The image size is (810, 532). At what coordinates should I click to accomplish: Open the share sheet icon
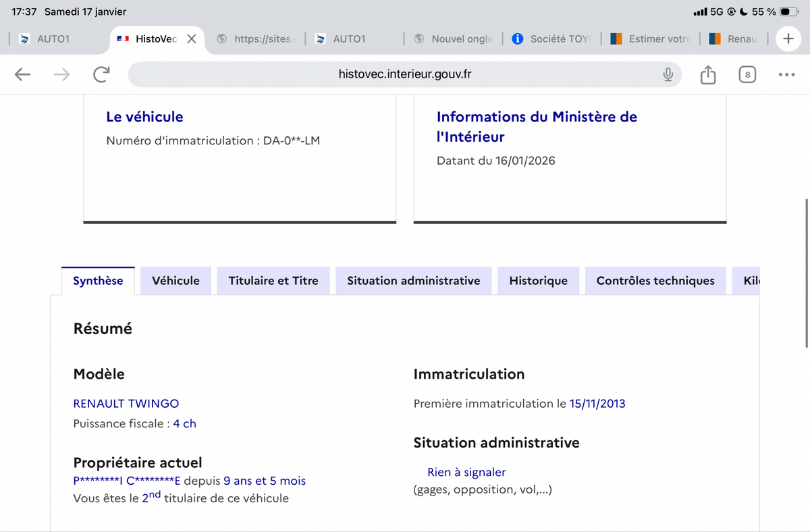[x=707, y=74]
